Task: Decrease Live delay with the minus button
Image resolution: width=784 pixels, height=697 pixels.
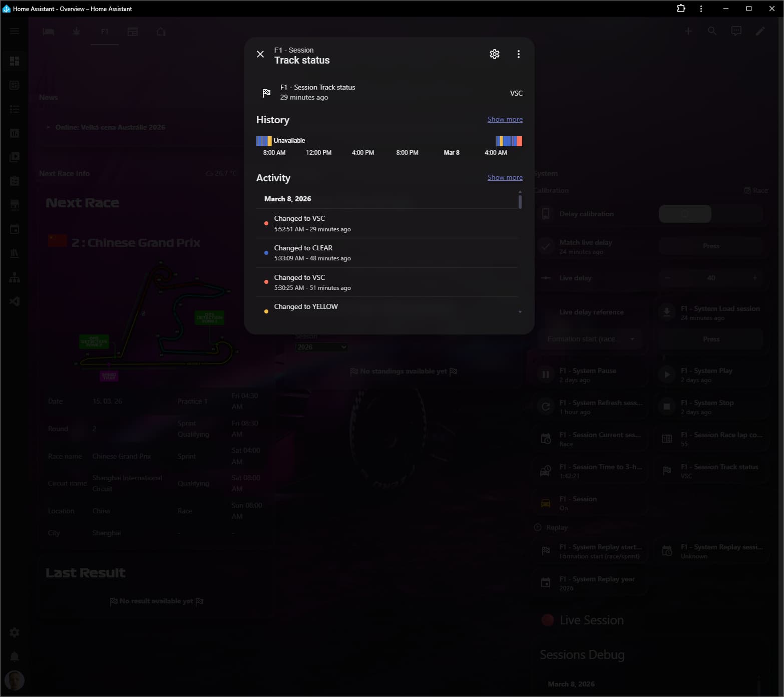Action: point(667,278)
